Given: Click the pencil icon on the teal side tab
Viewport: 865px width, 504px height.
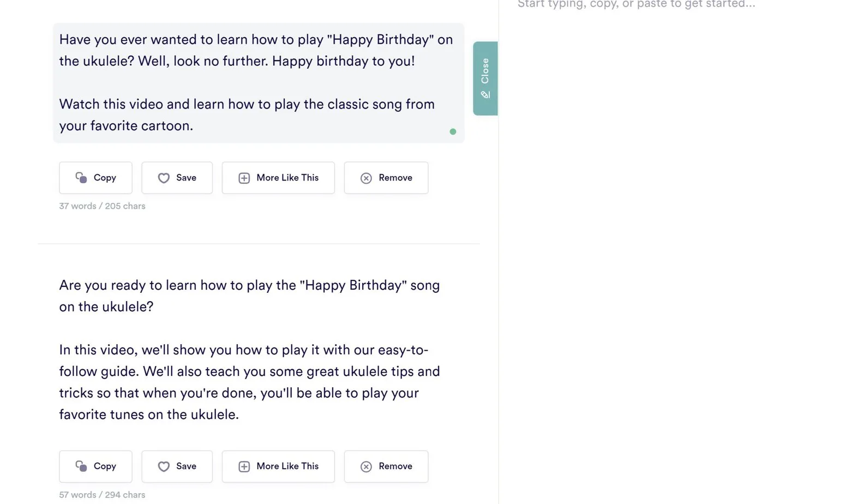Looking at the screenshot, I should pos(485,95).
